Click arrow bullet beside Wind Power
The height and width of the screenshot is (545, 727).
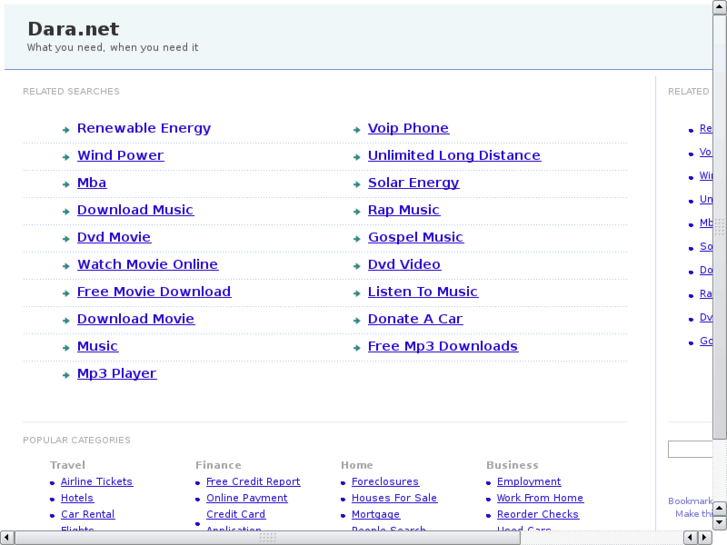tap(66, 157)
